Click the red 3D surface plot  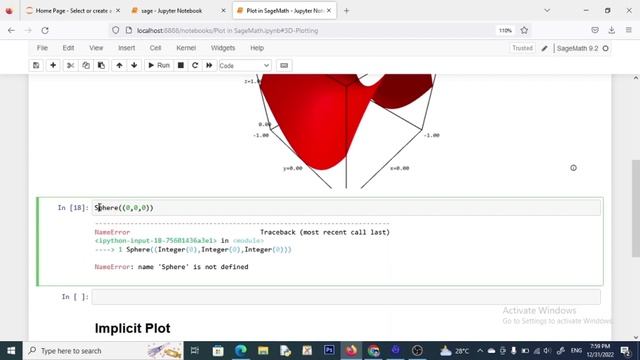327,122
